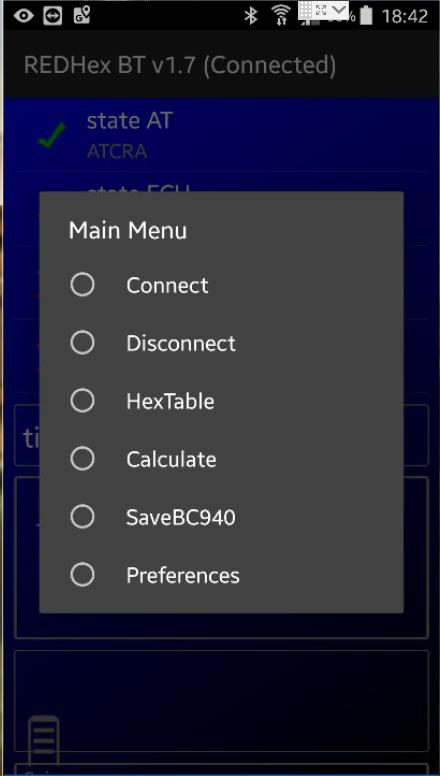The width and height of the screenshot is (440, 776).
Task: Select the Connect radio button
Action: point(82,285)
